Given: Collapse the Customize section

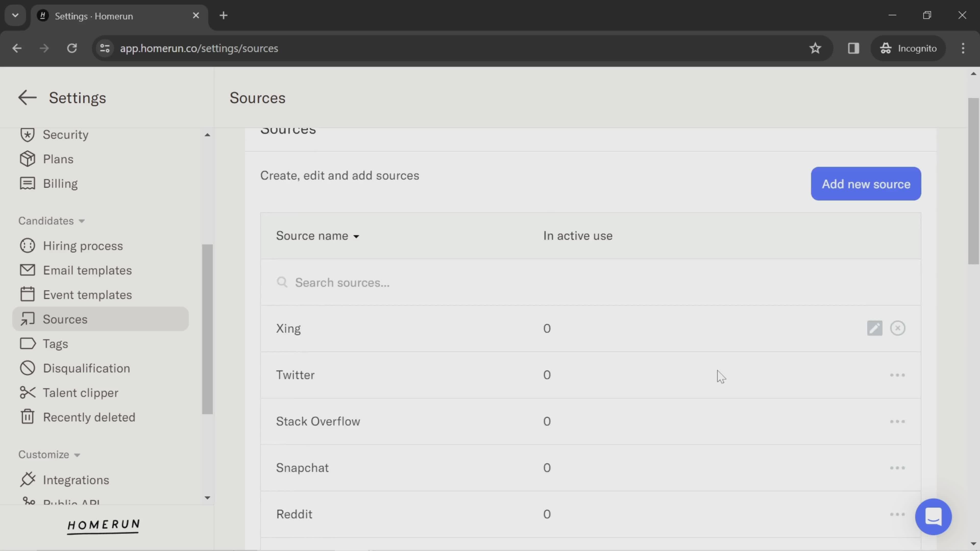Looking at the screenshot, I should click(50, 455).
